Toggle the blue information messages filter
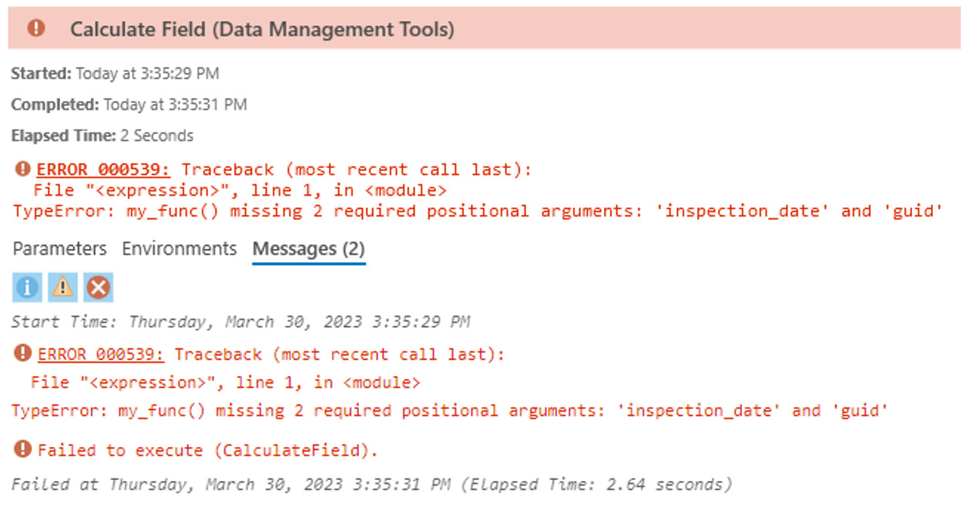The width and height of the screenshot is (980, 507). [27, 287]
